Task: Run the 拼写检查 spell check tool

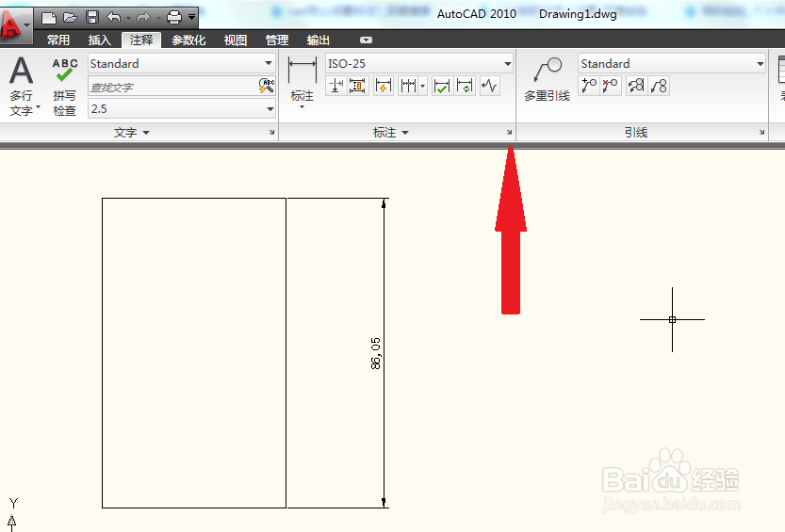Action: coord(65,87)
